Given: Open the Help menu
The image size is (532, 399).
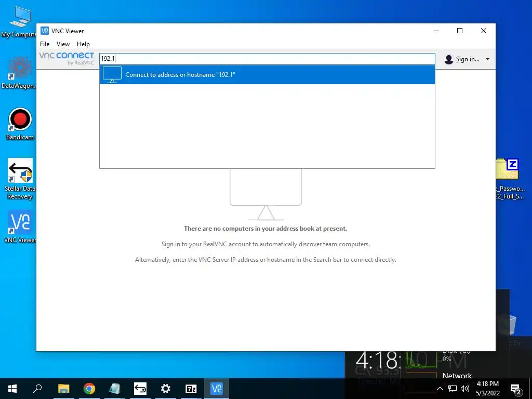Looking at the screenshot, I should 83,44.
